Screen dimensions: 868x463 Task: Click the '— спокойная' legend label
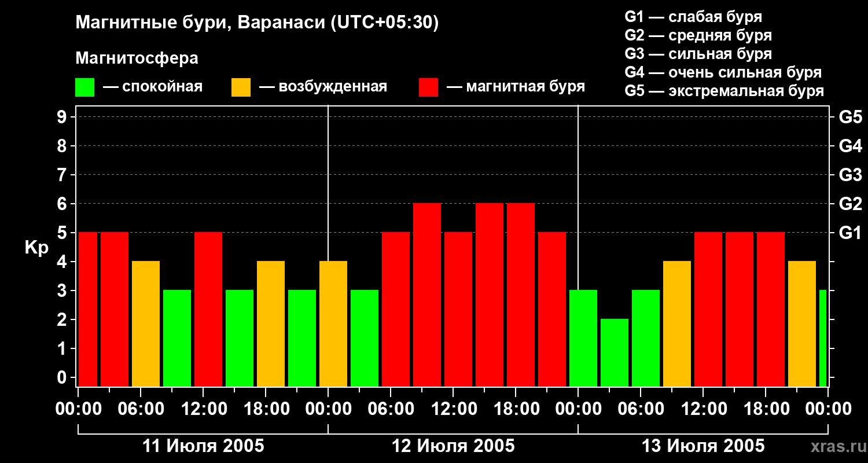point(152,87)
